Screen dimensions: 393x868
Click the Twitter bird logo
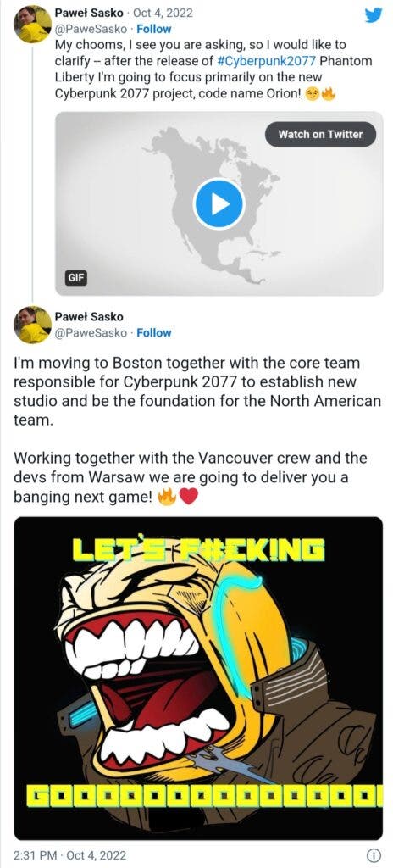coord(374,15)
